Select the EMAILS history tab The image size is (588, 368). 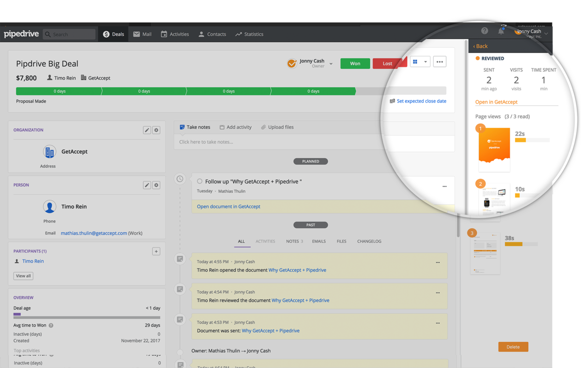pyautogui.click(x=319, y=241)
